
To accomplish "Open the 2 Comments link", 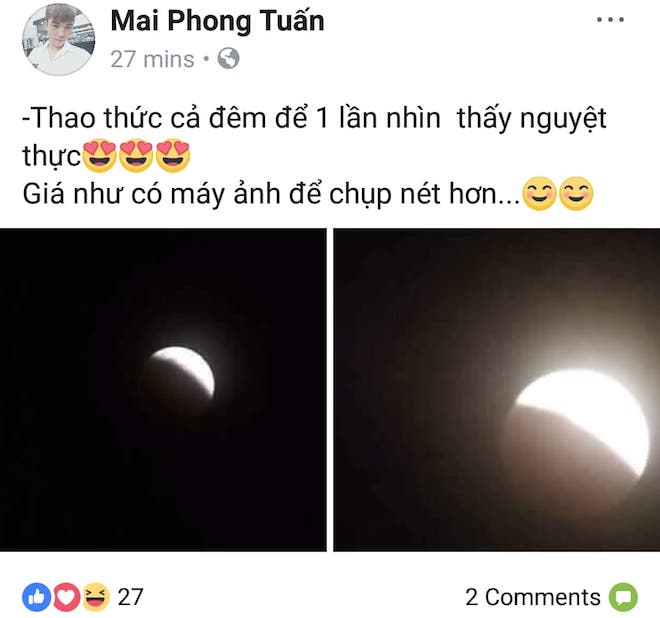I will 532,597.
